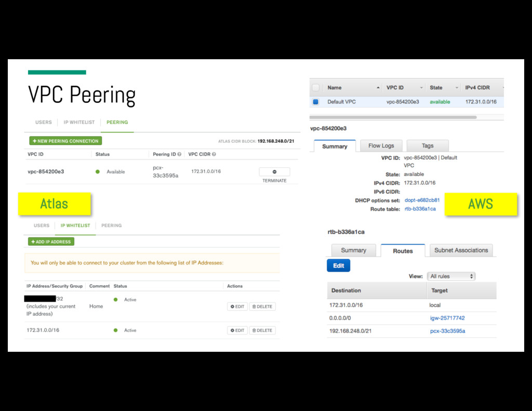This screenshot has height=411, width=532.
Task: Open the upper IP WHITELIST tab
Action: pos(79,122)
